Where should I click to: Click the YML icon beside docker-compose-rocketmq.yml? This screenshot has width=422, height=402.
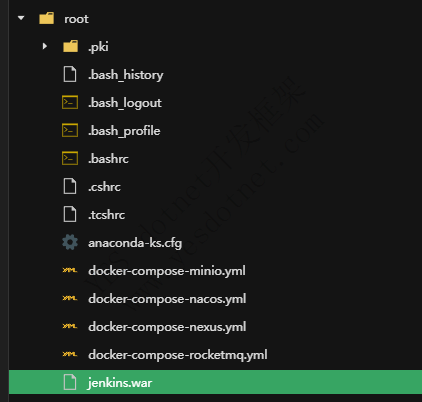70,354
